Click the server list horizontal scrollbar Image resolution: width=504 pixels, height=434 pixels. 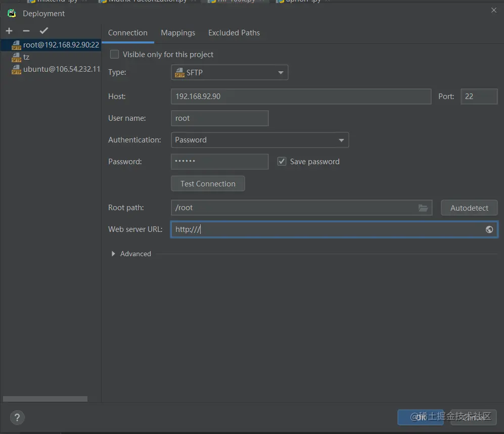(45, 399)
